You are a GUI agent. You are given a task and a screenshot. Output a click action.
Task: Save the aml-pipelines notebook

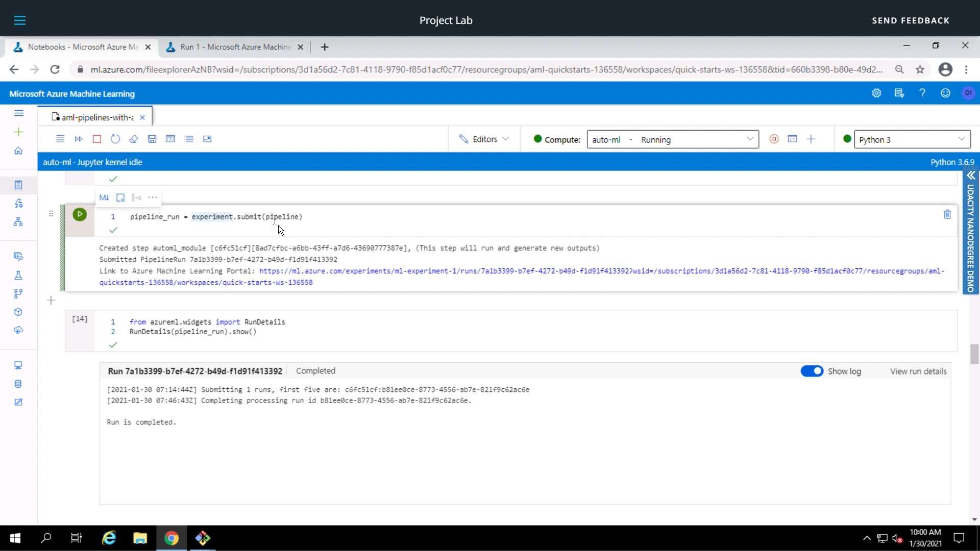coord(152,138)
